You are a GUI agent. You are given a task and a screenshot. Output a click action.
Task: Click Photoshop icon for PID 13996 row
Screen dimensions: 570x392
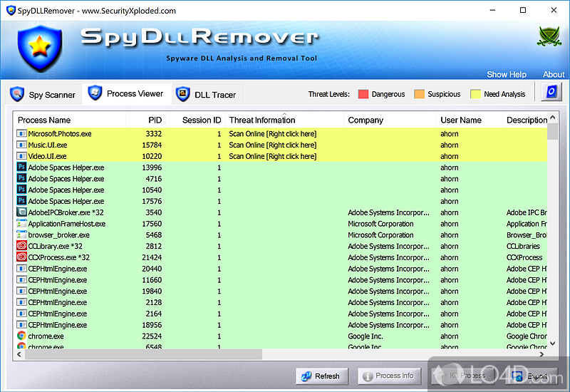[21, 167]
